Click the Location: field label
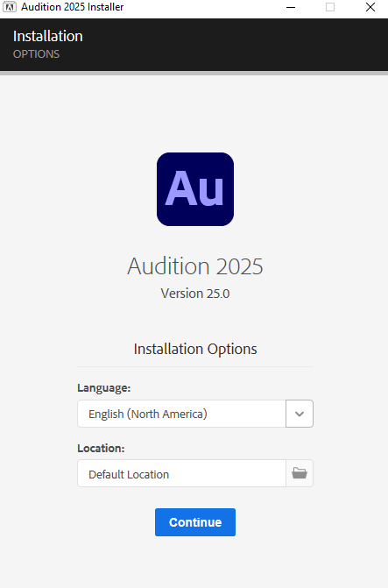Screen dimensions: 388x588 (101, 448)
